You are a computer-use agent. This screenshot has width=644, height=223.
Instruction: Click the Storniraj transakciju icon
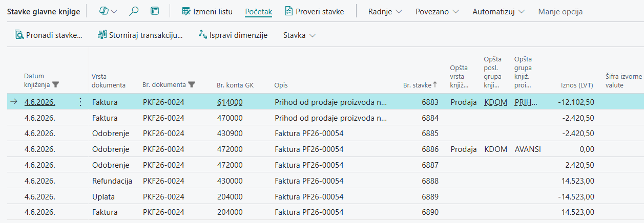(102, 35)
